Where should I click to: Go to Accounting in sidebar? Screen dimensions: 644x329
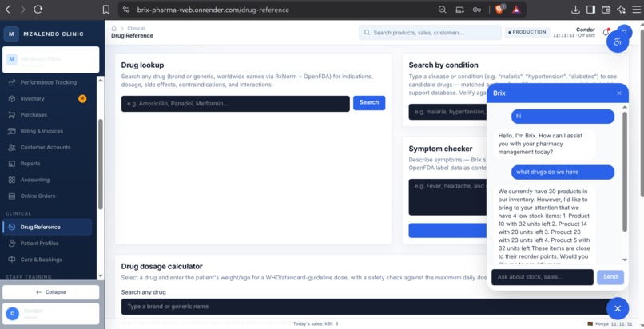[35, 180]
